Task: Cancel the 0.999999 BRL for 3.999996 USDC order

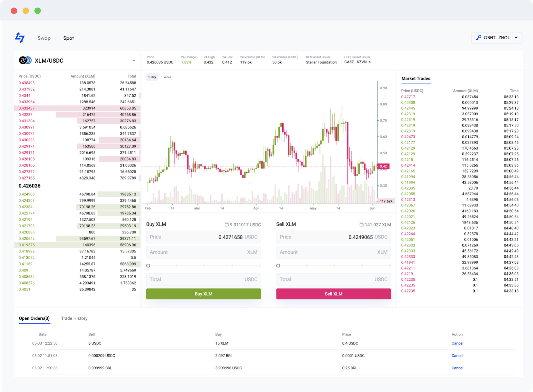Action: (457, 368)
